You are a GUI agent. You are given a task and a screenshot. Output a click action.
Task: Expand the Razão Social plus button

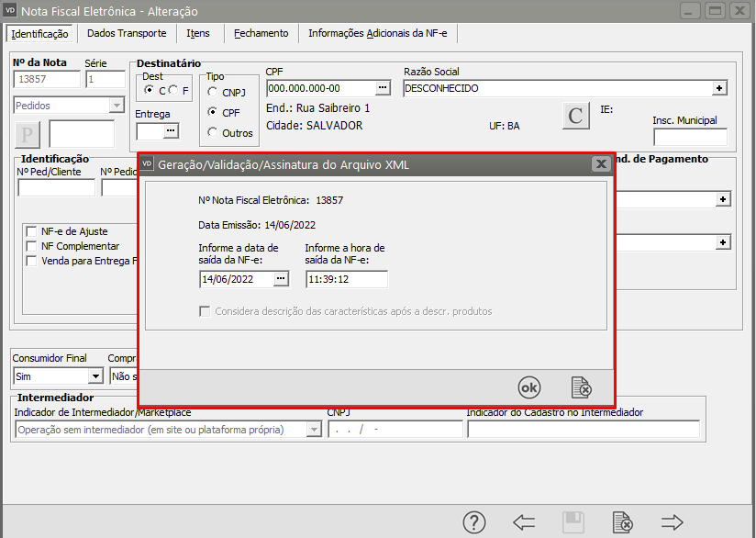click(x=720, y=88)
